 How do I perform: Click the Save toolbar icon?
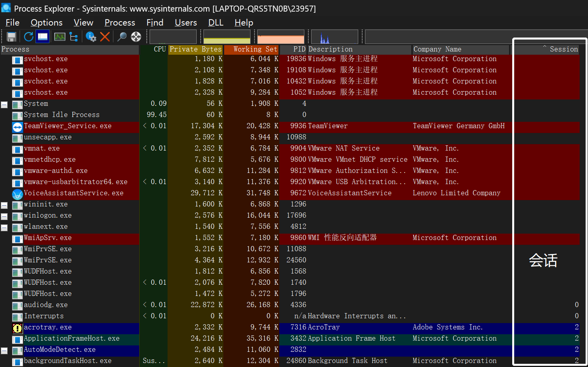12,37
